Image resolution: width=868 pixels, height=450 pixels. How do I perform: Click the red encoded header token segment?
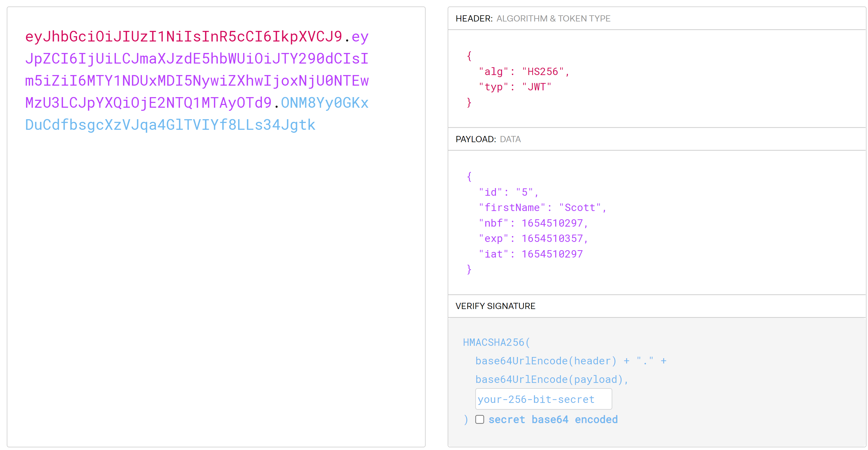point(184,36)
